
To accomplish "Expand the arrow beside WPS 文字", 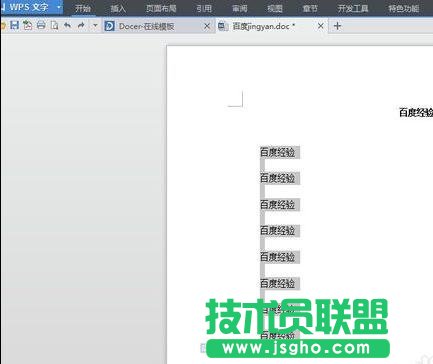I will point(59,7).
